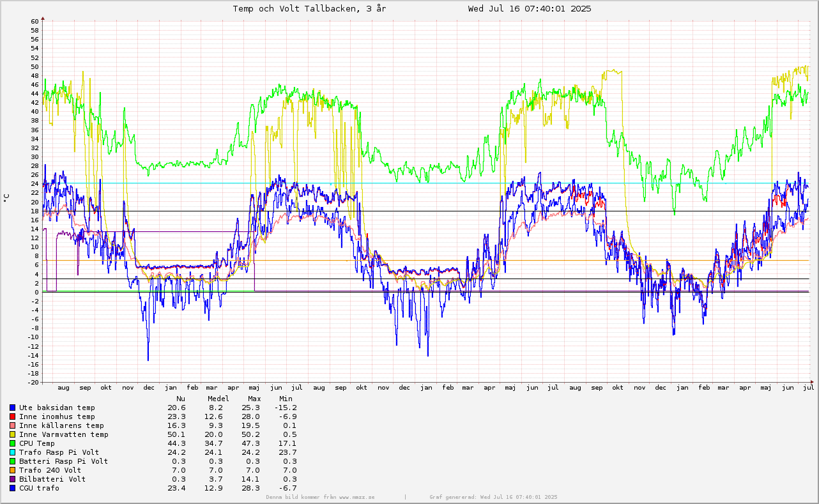Click the Ute baksidan current value 20.6
819x504 pixels.
[176, 408]
